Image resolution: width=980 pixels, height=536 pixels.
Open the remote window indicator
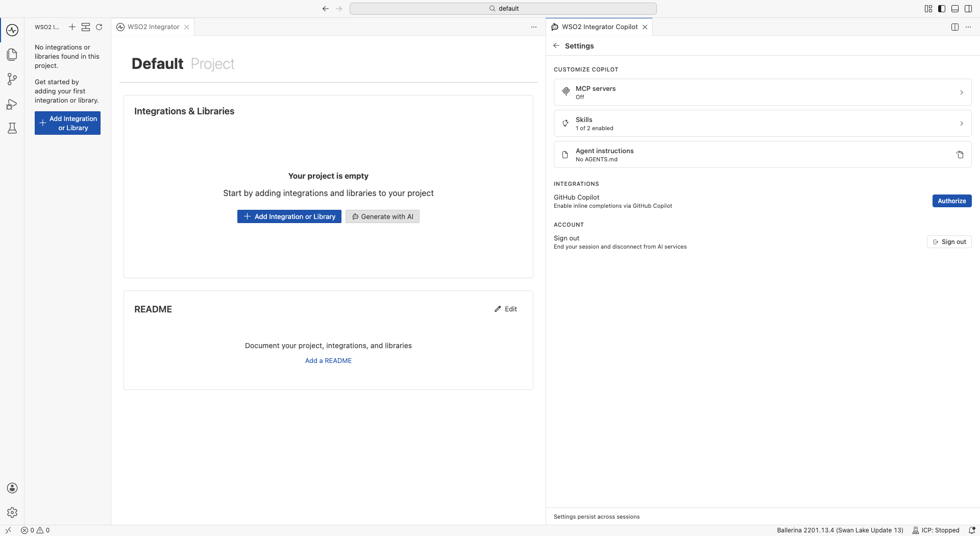8,530
